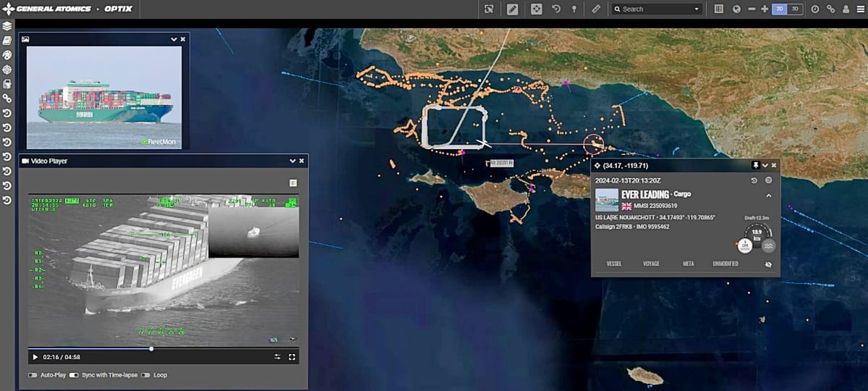Viewport: 868px width, 391px height.
Task: Enter fullscreen video mode
Action: [x=292, y=357]
